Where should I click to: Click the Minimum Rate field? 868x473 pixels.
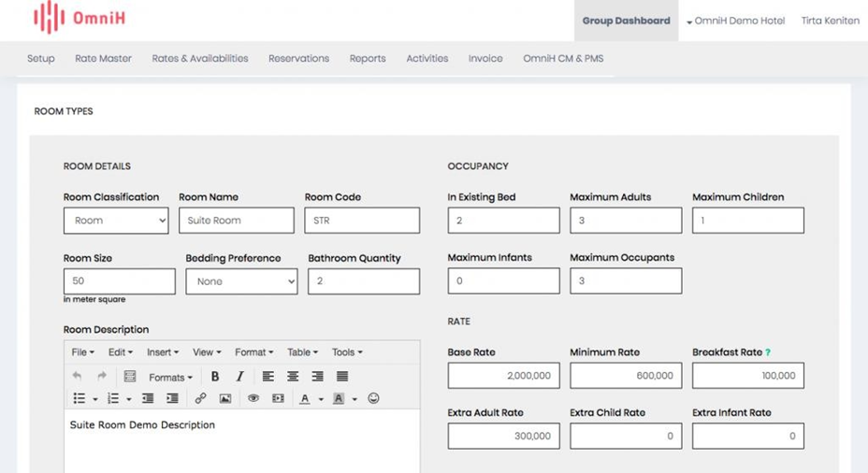pyautogui.click(x=626, y=376)
